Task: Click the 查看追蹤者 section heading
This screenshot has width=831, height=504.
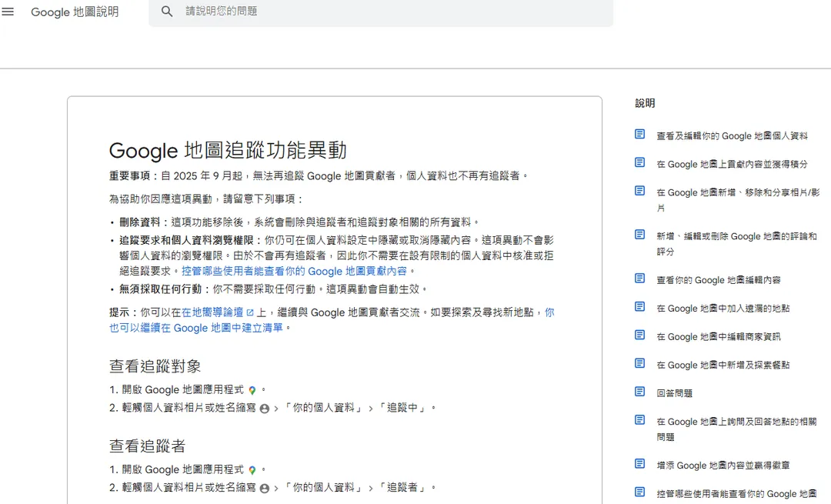Action: tap(147, 446)
